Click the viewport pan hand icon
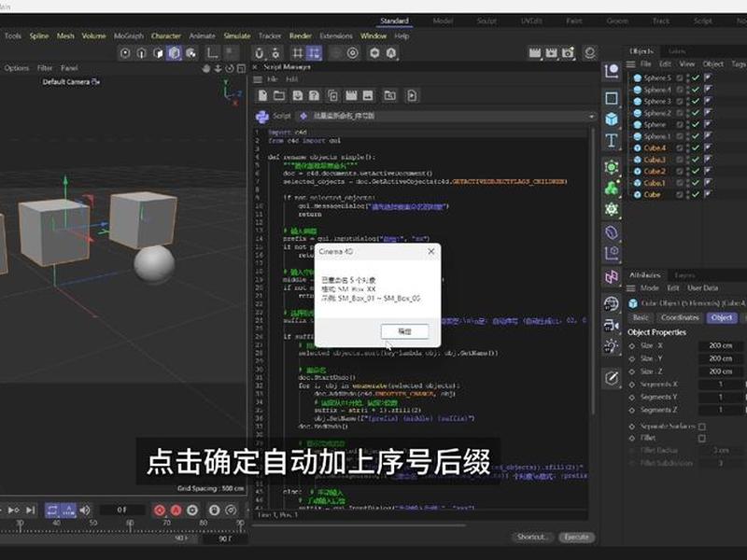 click(206, 68)
